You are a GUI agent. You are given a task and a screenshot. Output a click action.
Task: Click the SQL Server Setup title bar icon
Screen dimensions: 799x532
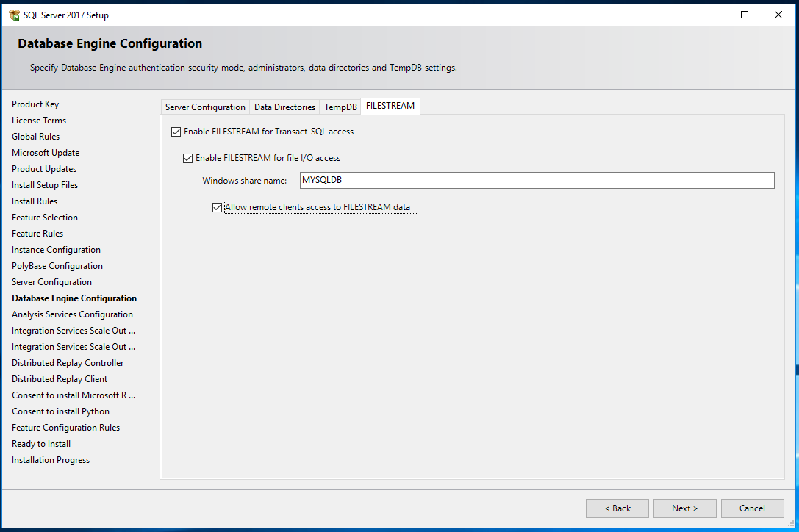click(x=14, y=15)
